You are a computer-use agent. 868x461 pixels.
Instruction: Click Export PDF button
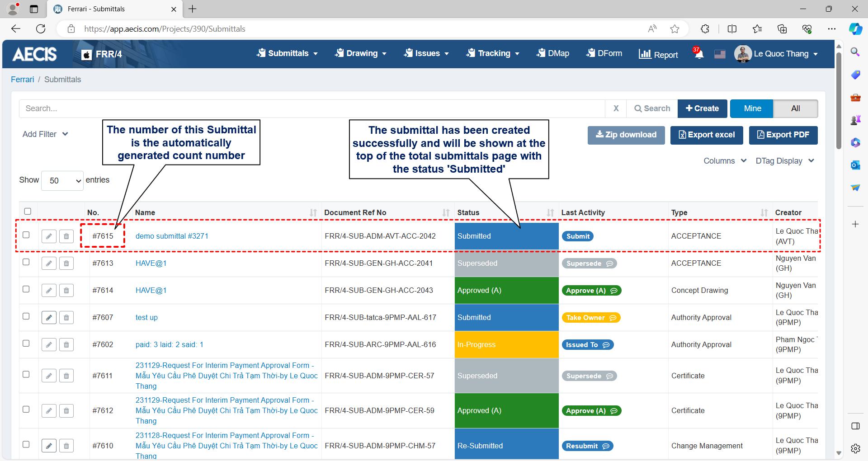tap(783, 135)
